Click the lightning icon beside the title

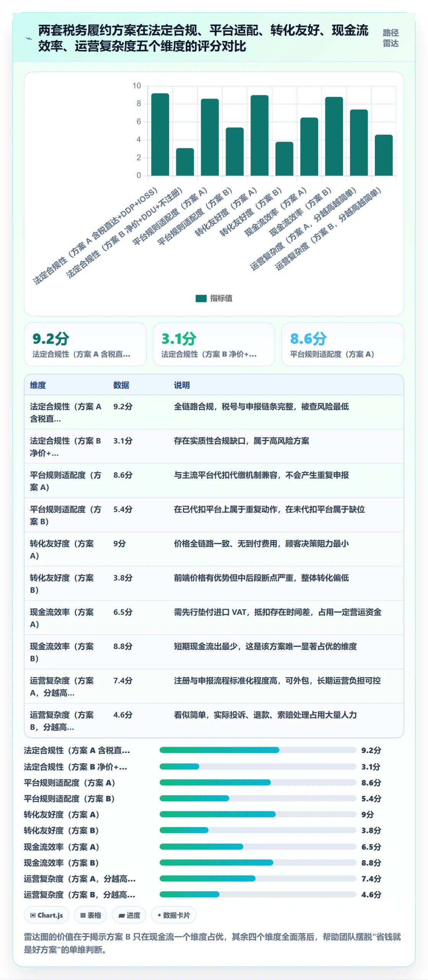click(29, 38)
